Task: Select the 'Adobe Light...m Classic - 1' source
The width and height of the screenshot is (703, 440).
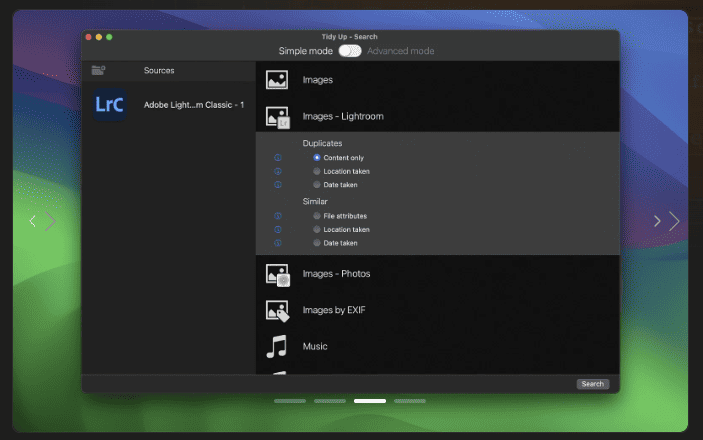Action: pyautogui.click(x=194, y=105)
